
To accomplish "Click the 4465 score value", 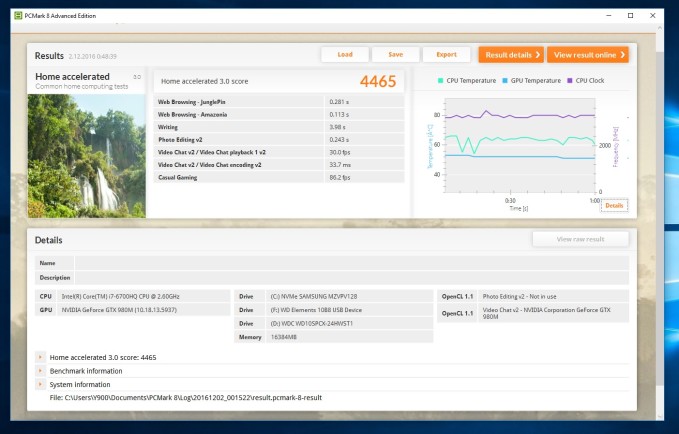I will 378,81.
